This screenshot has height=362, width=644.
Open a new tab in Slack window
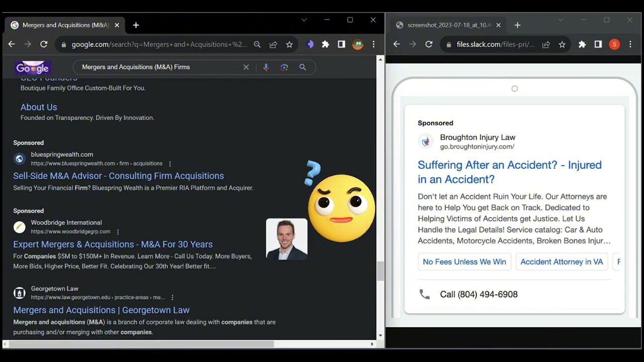pyautogui.click(x=517, y=25)
